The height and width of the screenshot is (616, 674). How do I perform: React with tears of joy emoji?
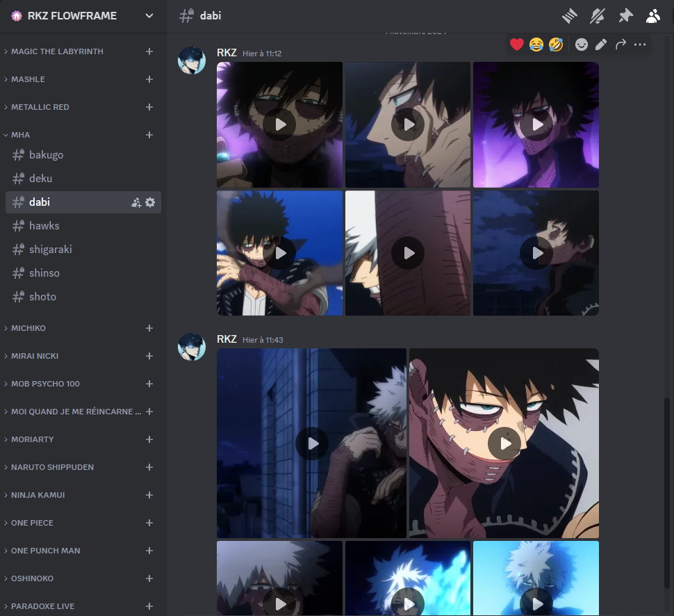click(x=536, y=44)
